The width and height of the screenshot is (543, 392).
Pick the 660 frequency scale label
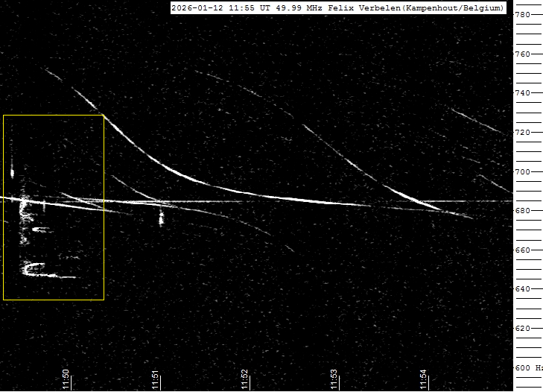523,250
